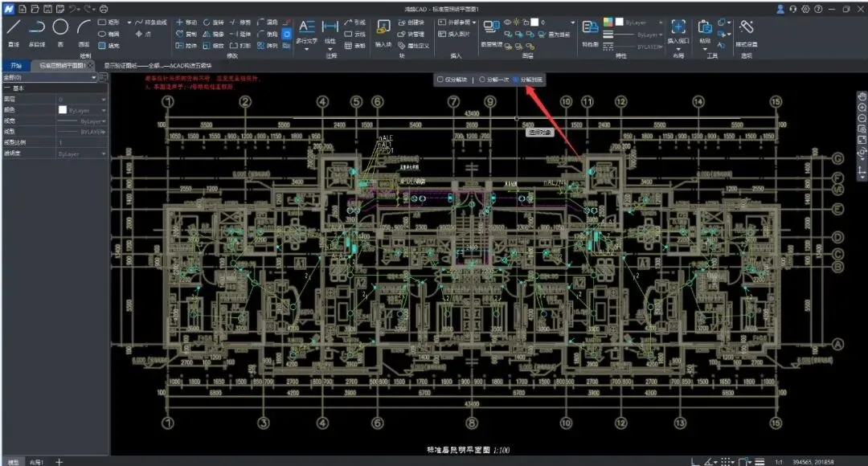Activate the Rotate tool
Screen dimensions: 868x466
214,22
